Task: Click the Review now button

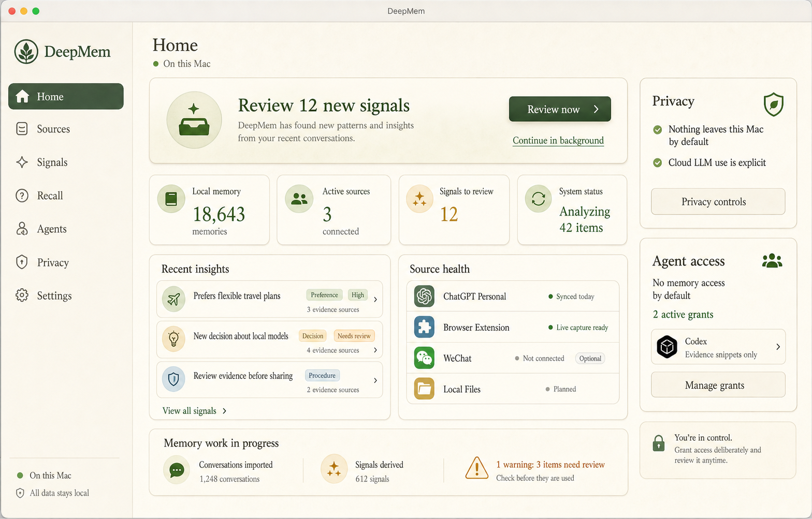Action: point(560,109)
